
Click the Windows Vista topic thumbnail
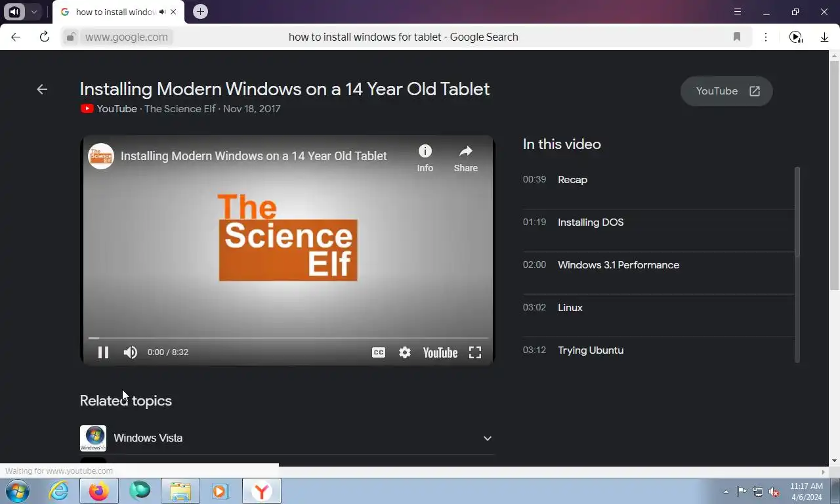[x=93, y=438]
